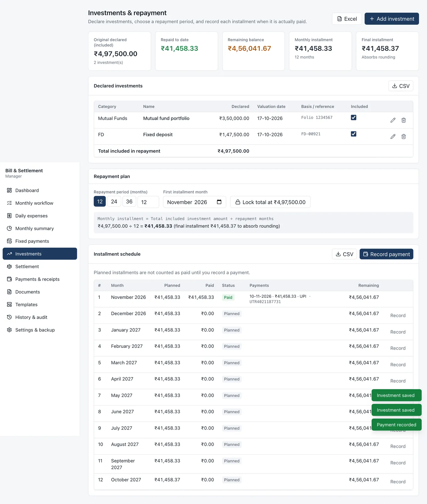427x504 pixels.
Task: Go to Monthly workflow
Action: coord(40,203)
